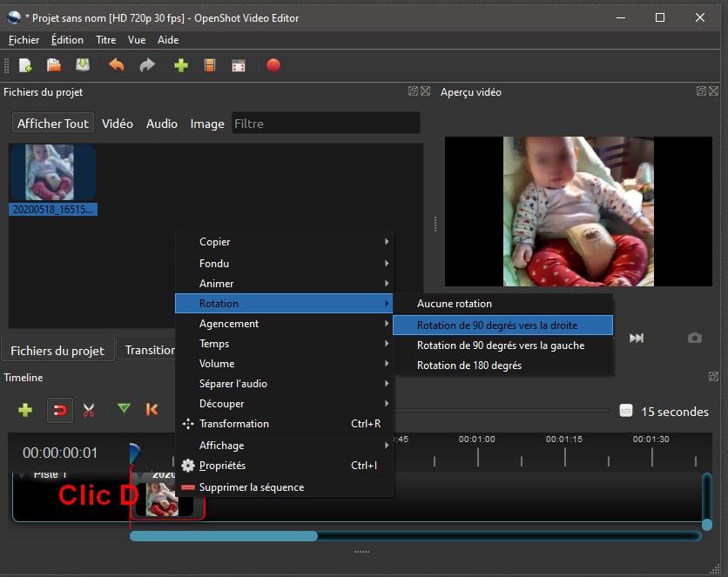Viewport: 728px width, 577px height.
Task: Expand the Découper submenu
Action: (284, 403)
